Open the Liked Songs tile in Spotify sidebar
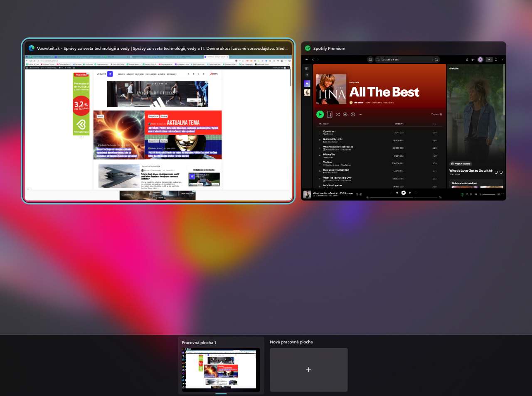This screenshot has width=532, height=396. 307,84
